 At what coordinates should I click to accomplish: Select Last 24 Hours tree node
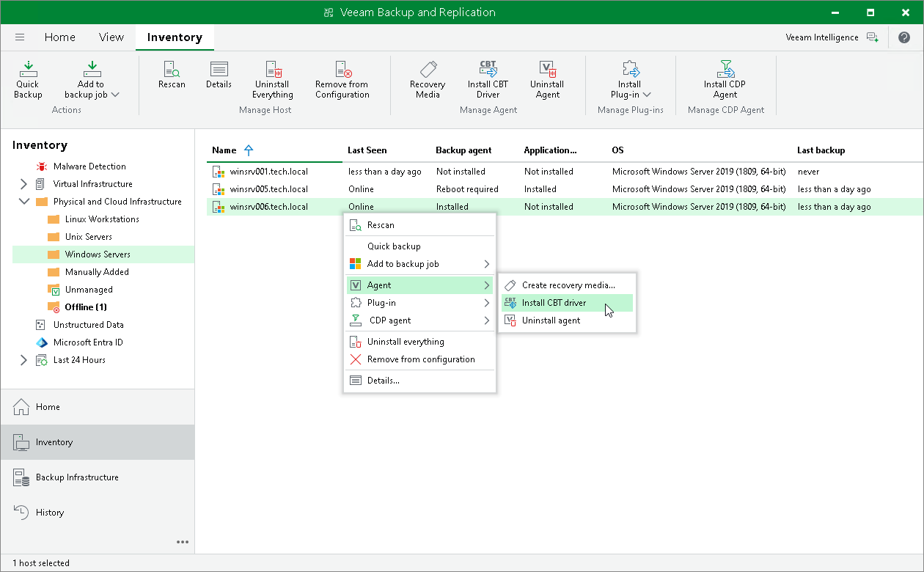79,360
